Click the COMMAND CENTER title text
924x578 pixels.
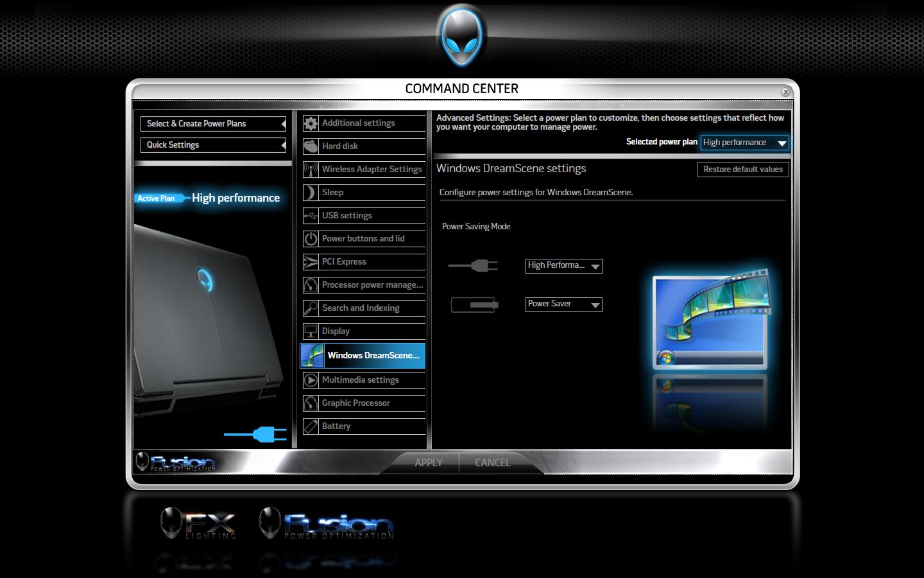click(462, 89)
